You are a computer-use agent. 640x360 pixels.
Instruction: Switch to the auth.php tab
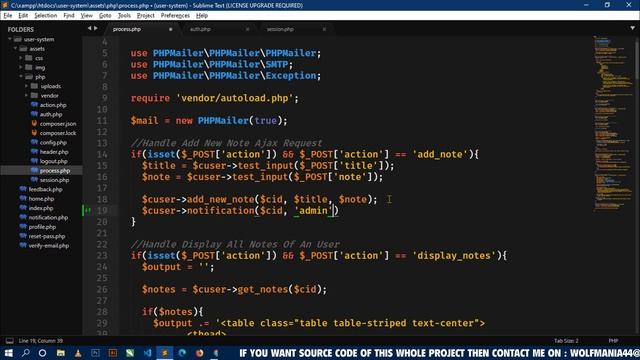tap(200, 29)
